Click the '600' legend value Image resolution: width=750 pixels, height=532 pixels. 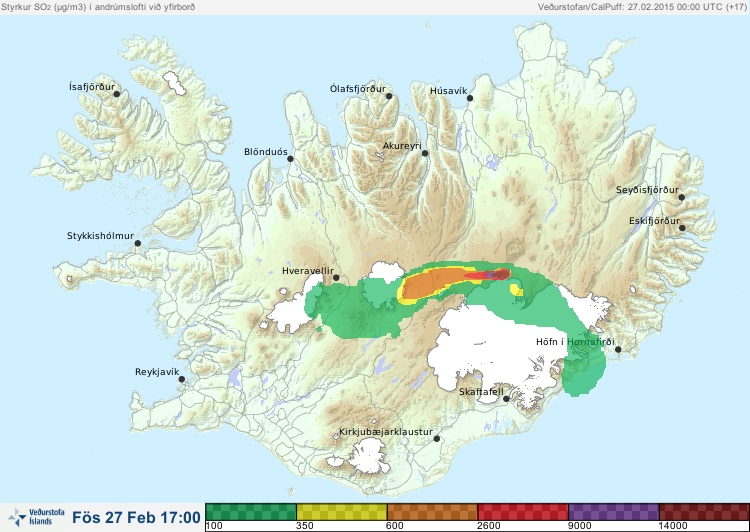(x=395, y=526)
